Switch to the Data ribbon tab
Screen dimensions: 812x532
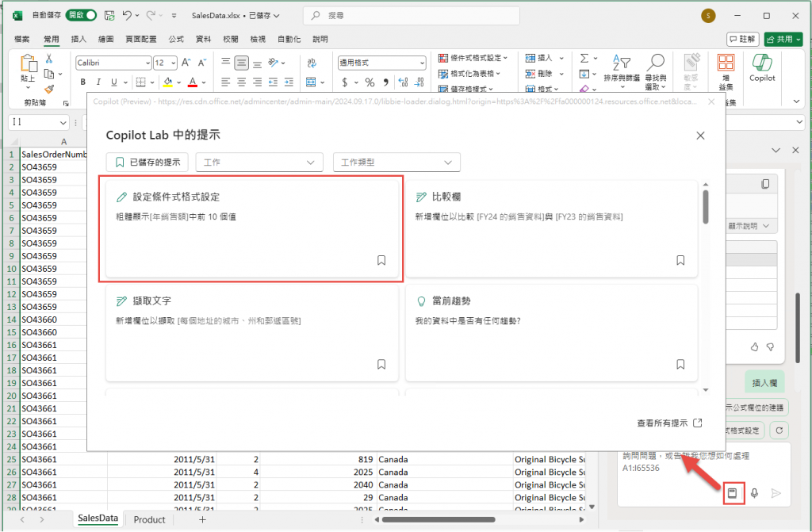pos(203,39)
